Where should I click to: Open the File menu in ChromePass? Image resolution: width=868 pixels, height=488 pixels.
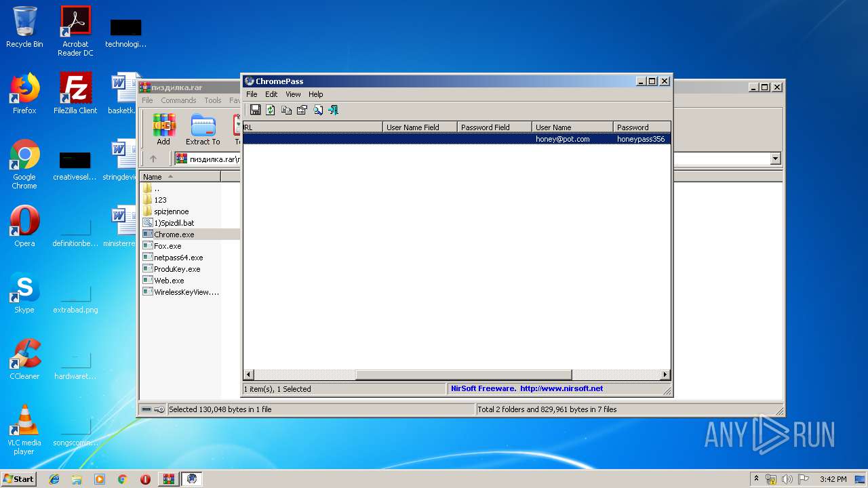click(x=252, y=94)
